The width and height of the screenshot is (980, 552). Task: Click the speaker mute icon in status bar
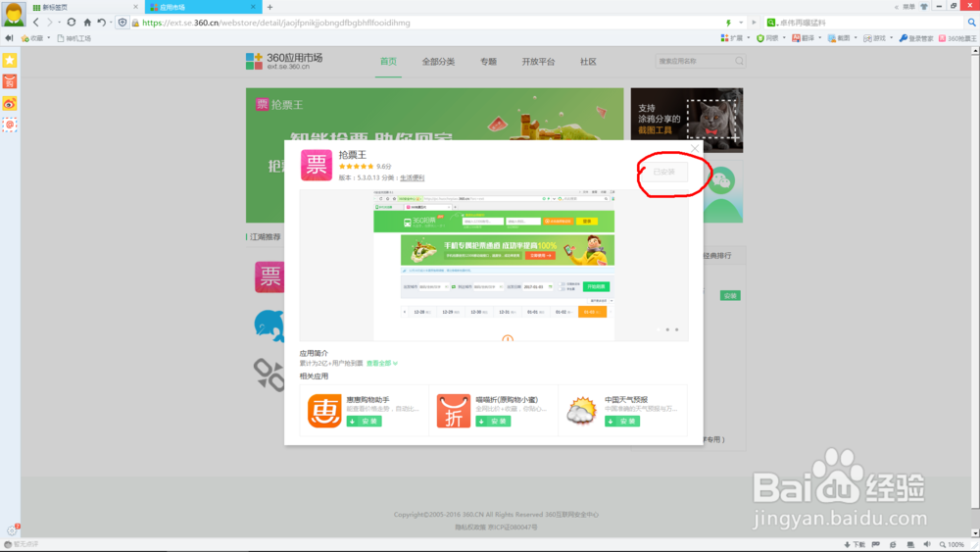click(x=927, y=544)
